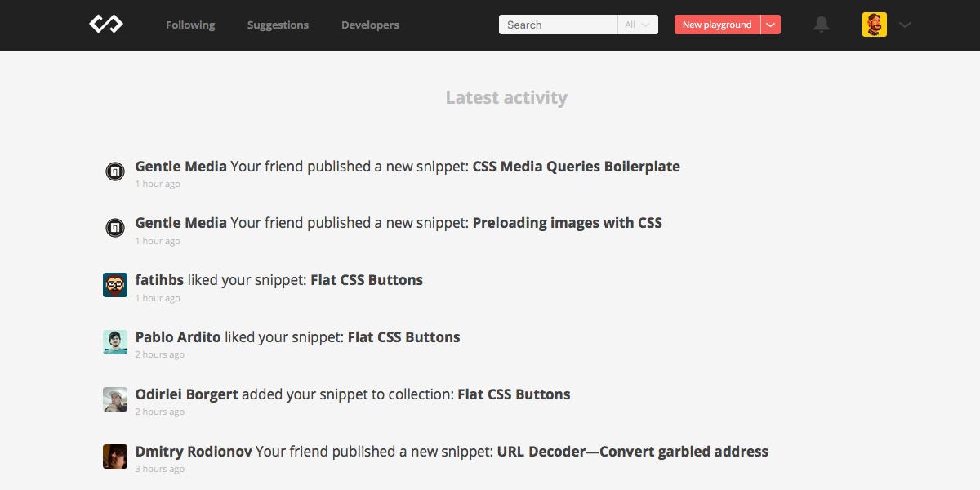Open the notifications bell
This screenshot has width=980, height=490.
coord(822,24)
